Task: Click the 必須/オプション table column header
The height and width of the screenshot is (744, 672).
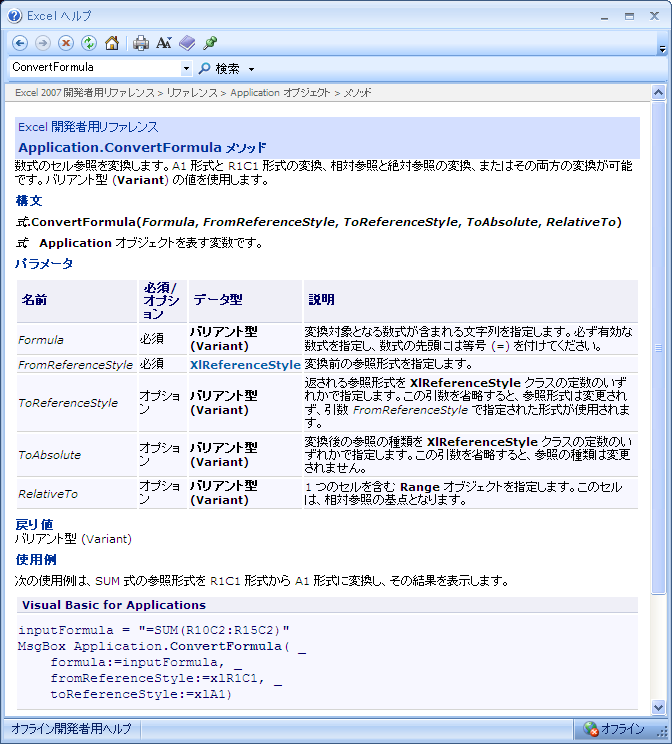Action: coord(163,301)
